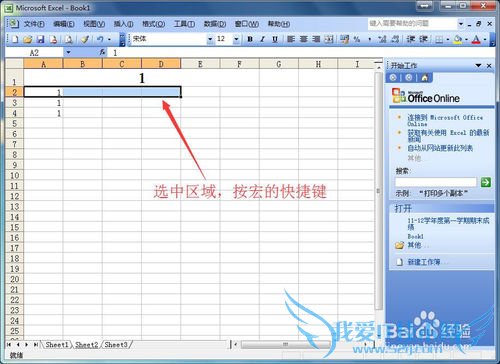
Task: Select the Sheet1 tab
Action: tap(57, 345)
